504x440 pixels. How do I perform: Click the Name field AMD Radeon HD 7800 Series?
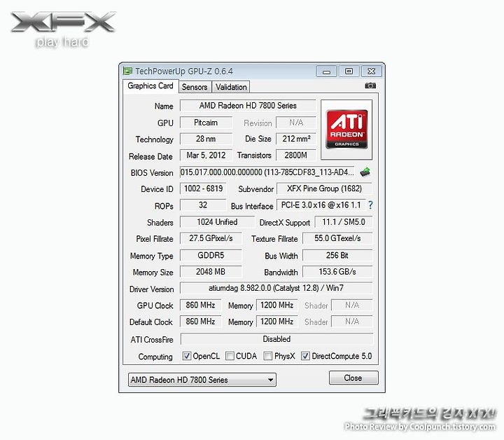(248, 106)
